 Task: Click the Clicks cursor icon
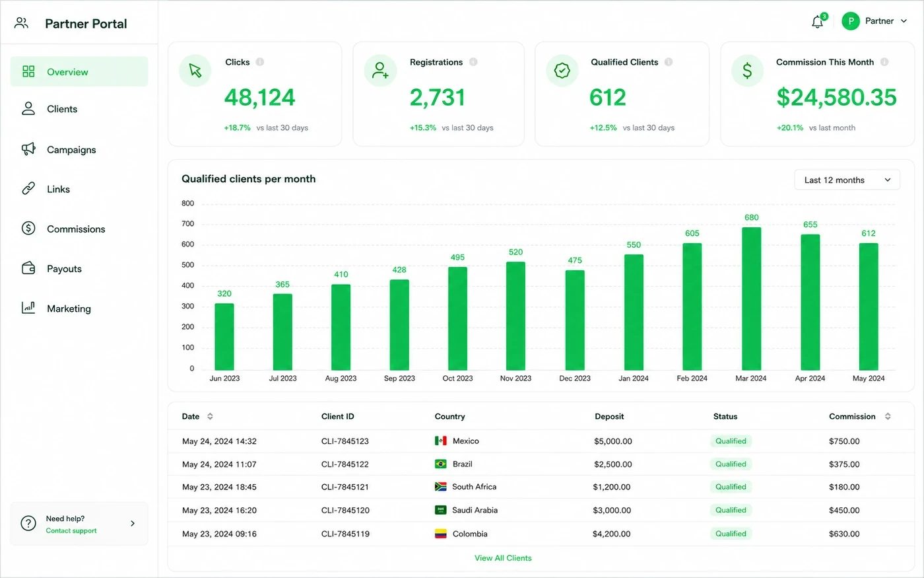195,70
